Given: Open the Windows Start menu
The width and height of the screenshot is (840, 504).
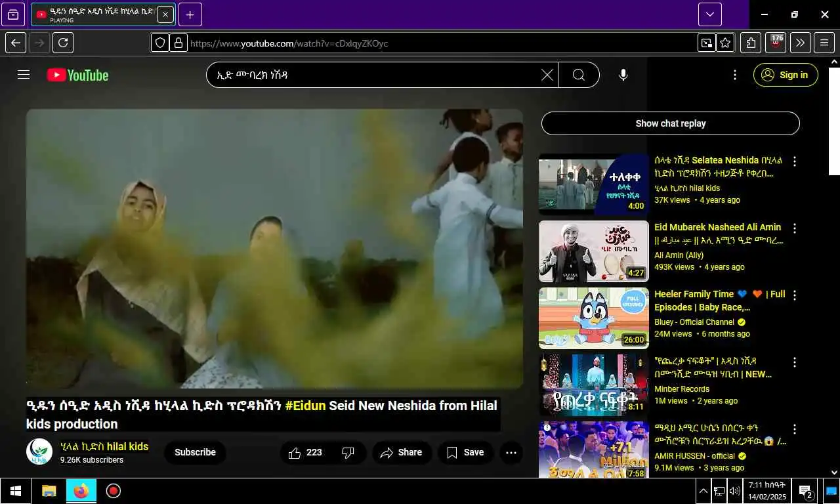Looking at the screenshot, I should click(x=16, y=491).
